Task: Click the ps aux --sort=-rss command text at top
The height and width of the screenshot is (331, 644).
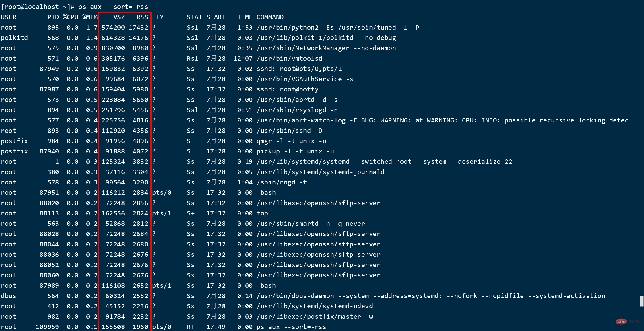Action: click(113, 7)
